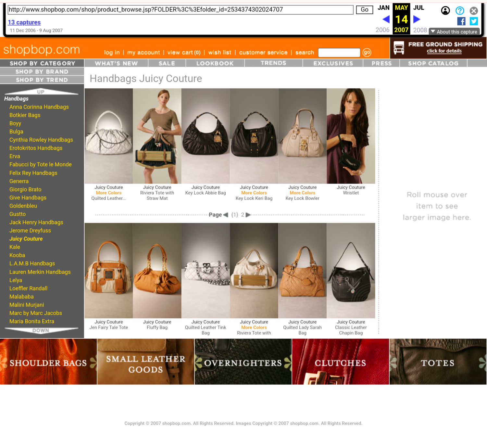Click the shopbop search input field
The width and height of the screenshot is (487, 448).
339,53
